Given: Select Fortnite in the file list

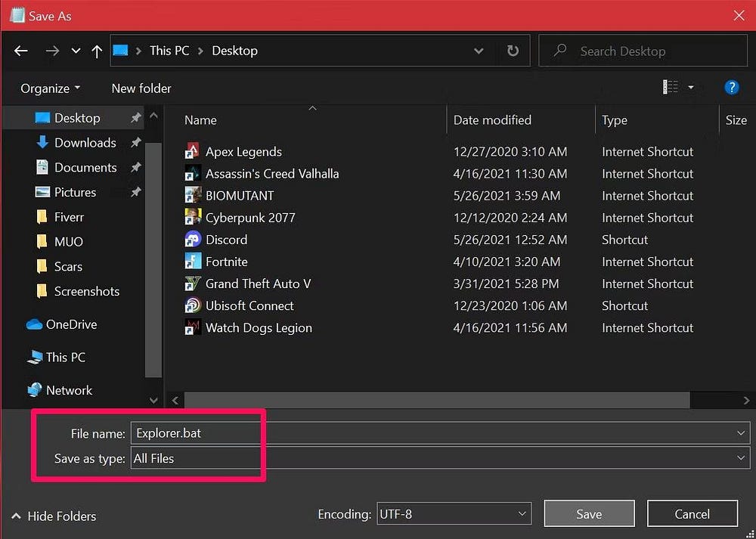Looking at the screenshot, I should 226,262.
